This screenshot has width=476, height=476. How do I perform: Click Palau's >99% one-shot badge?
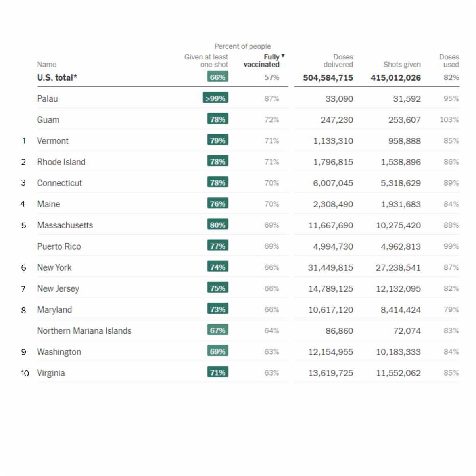click(216, 98)
